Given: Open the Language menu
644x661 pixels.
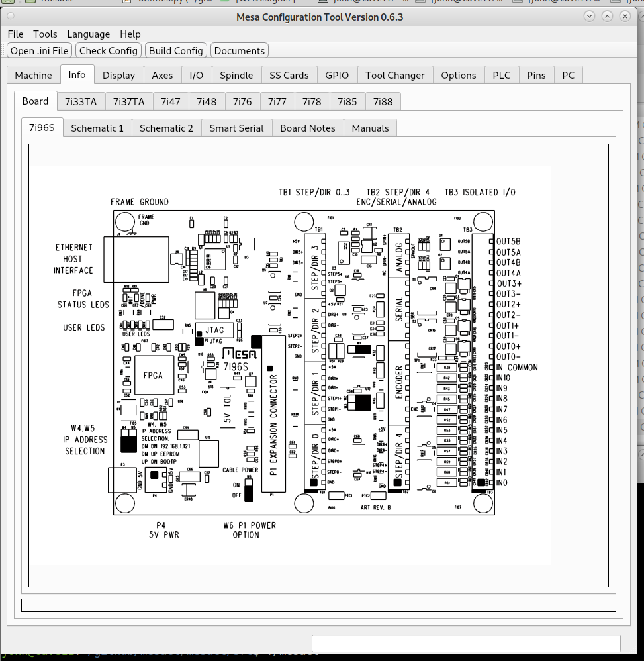Looking at the screenshot, I should point(89,34).
